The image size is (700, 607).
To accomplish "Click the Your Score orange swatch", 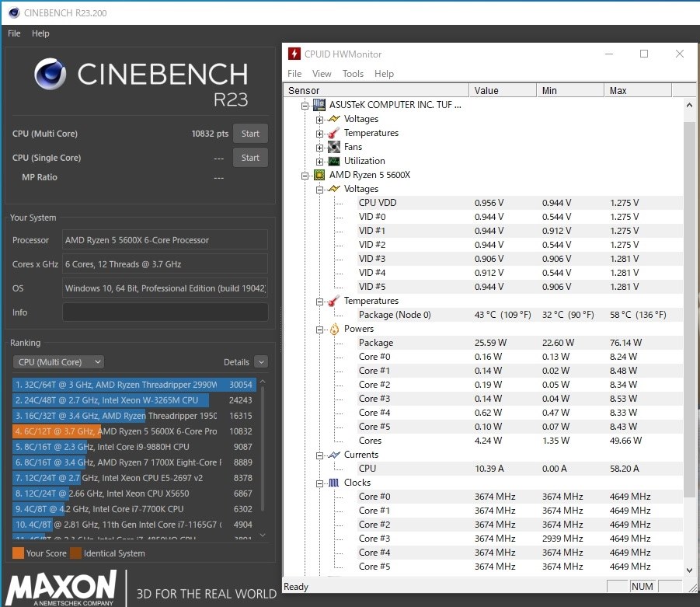I will (19, 553).
